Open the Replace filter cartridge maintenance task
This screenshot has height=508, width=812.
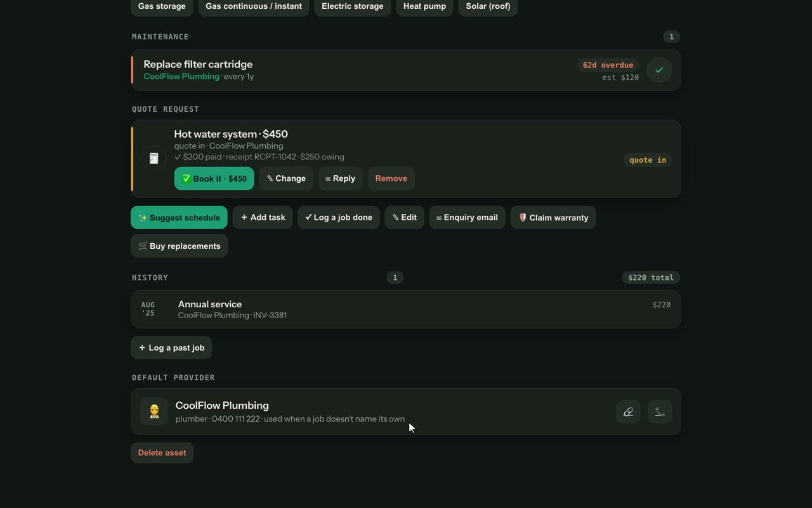pyautogui.click(x=406, y=70)
